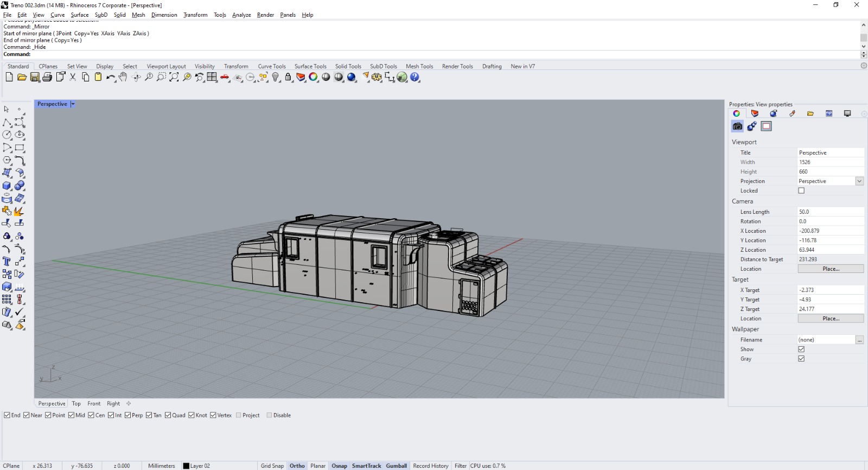This screenshot has height=470, width=868.
Task: Open the Surface menu
Action: 79,15
